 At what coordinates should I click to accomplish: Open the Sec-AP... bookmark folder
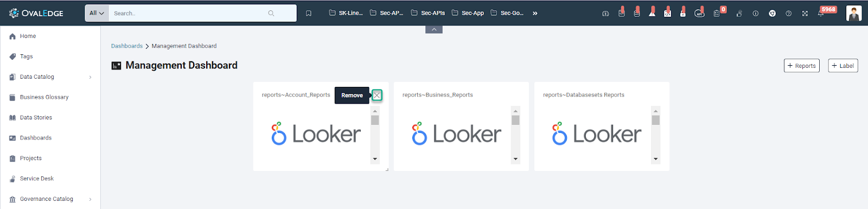click(386, 13)
